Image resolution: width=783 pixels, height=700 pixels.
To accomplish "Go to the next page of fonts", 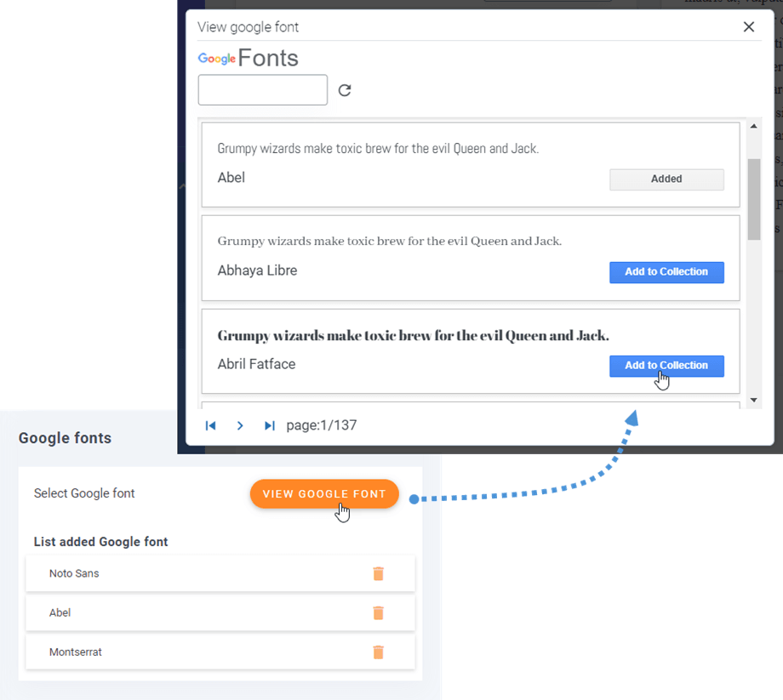I will (x=240, y=425).
